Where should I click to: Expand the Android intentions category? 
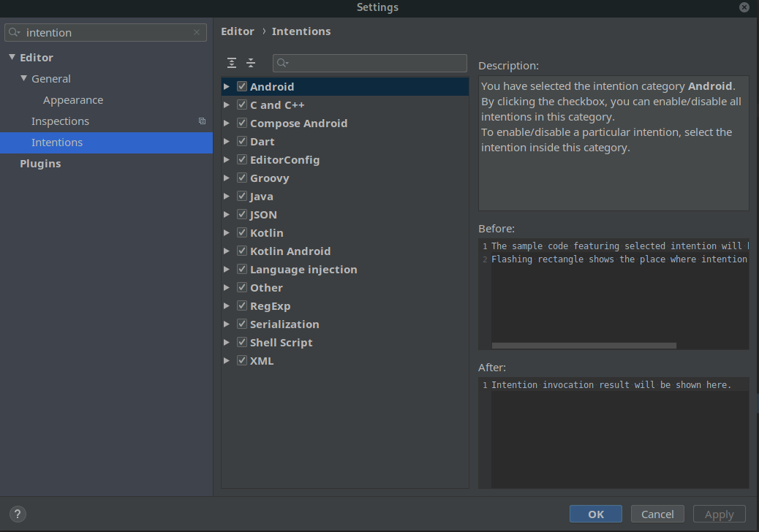click(227, 87)
